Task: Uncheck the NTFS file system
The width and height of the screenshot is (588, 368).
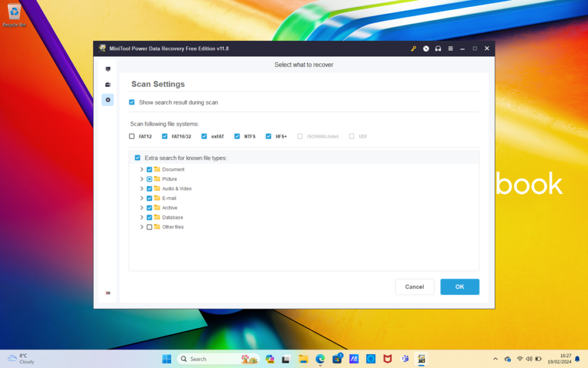Action: [x=237, y=136]
